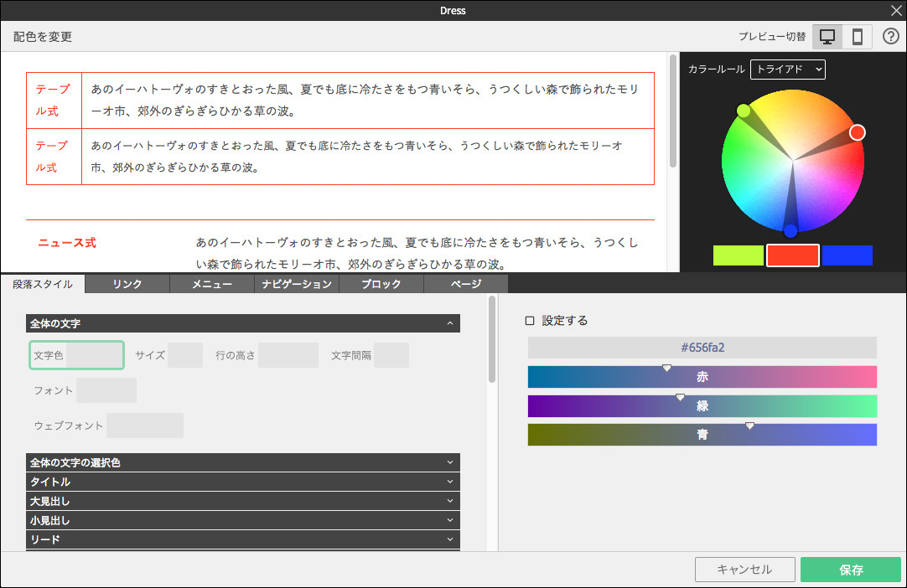Switch preview to smartphone view
The width and height of the screenshot is (907, 588).
click(858, 37)
